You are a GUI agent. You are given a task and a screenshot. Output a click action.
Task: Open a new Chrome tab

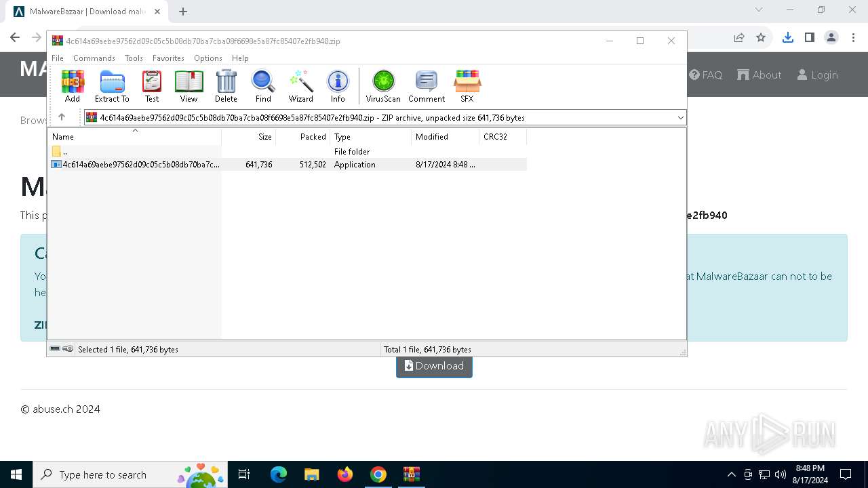click(183, 12)
